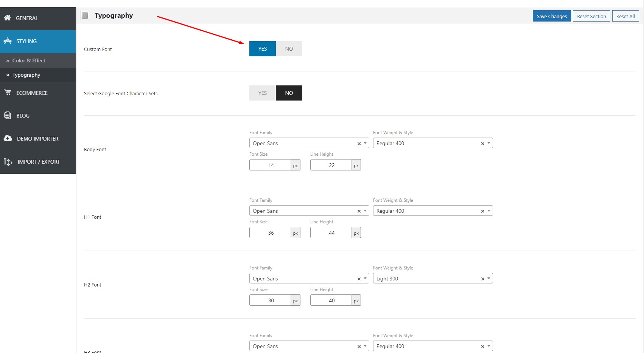Viewport: 644px width, 353px height.
Task: Open Body Font weight & style dropdown
Action: [432, 143]
